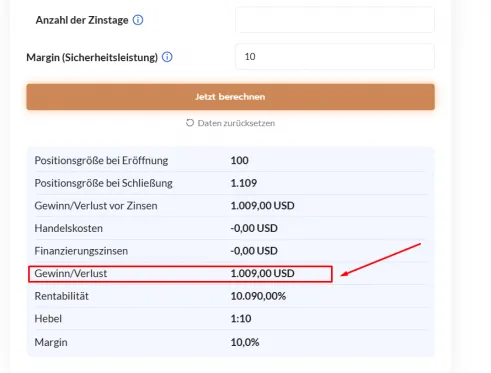491x373 pixels.
Task: Select the Positionsgröße bei Eröffnung label
Action: [x=101, y=161]
